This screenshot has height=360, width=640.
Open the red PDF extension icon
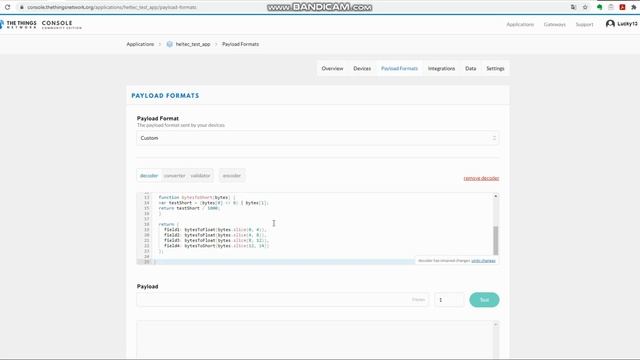(x=622, y=7)
